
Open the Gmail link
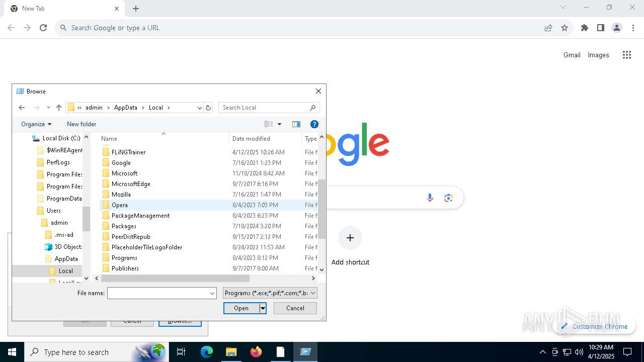click(x=572, y=55)
